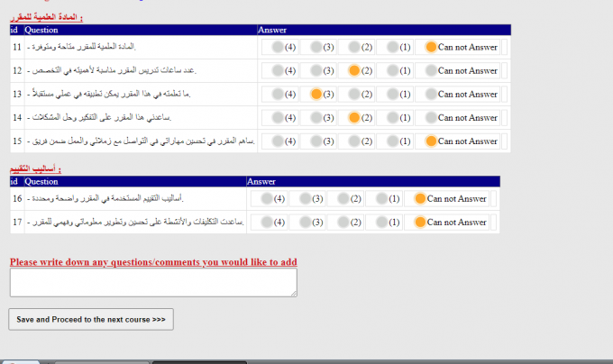
Task: Click the Arabic text of question 13
Action: point(109,94)
